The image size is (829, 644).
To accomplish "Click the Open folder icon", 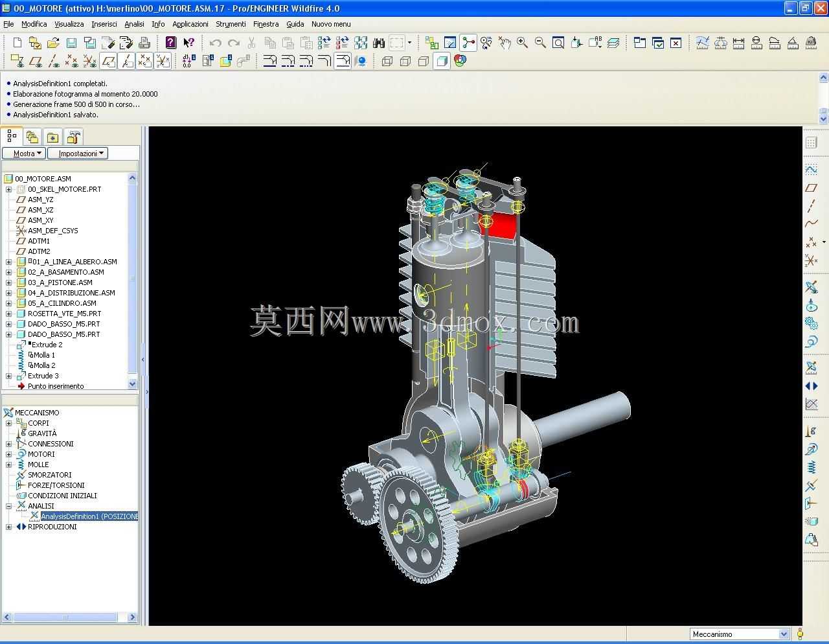I will click(53, 43).
